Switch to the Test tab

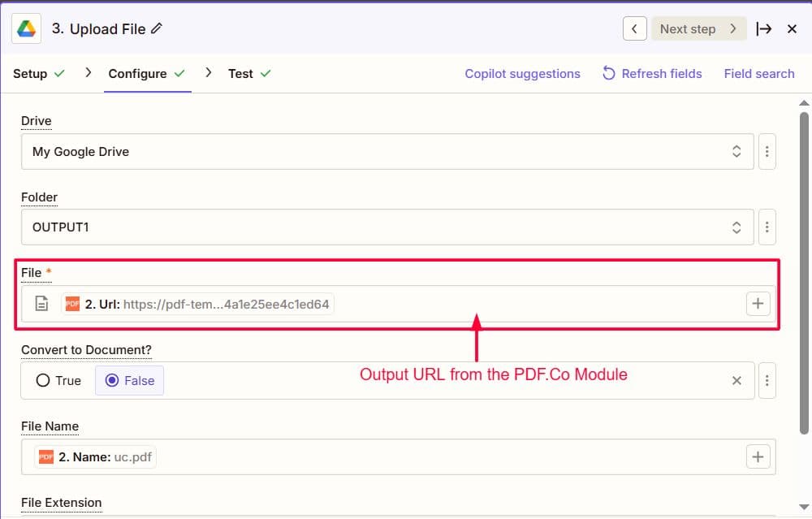pyautogui.click(x=240, y=73)
